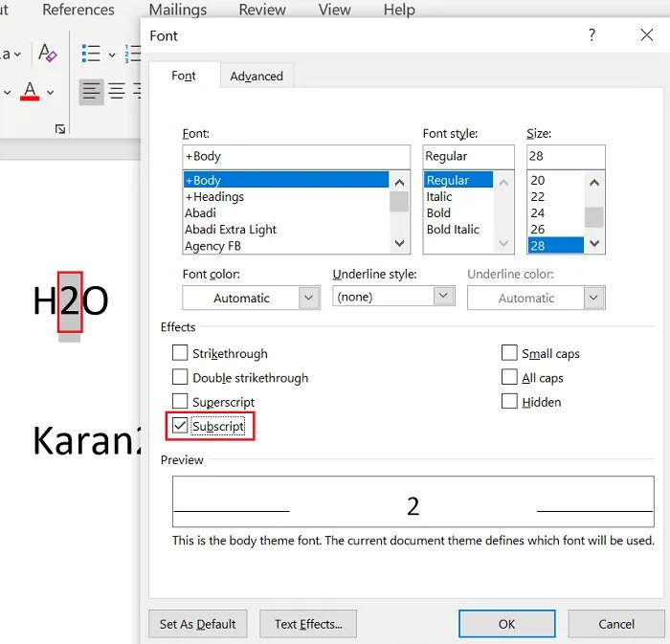The width and height of the screenshot is (670, 644).
Task: Select Agency FB font
Action: [286, 246]
